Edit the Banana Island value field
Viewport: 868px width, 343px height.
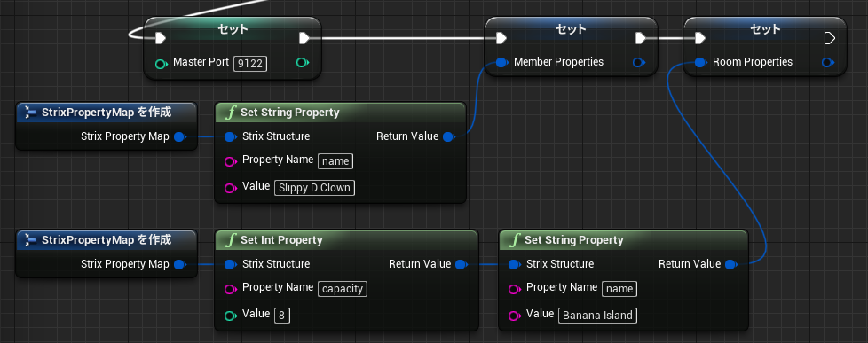click(598, 316)
